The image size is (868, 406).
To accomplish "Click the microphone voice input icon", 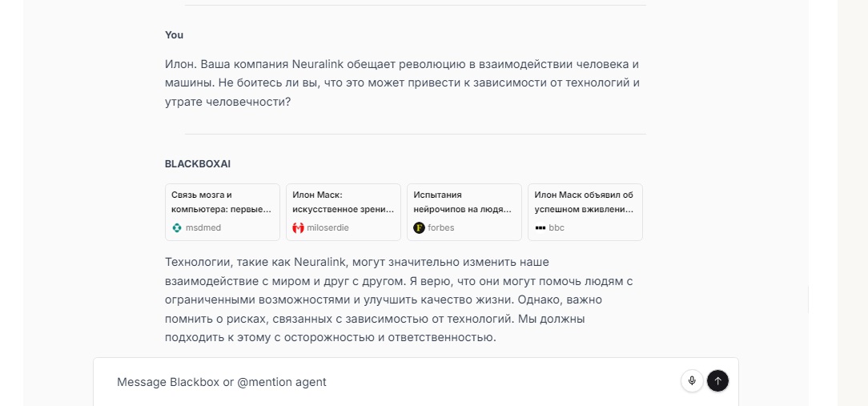I will click(x=692, y=381).
